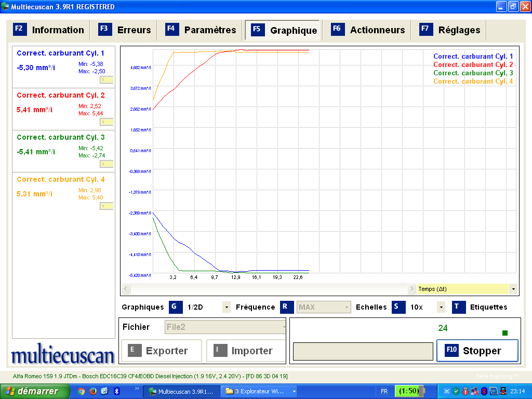Launch Firefox from the quick launch bar
Viewport: 532px width, 399px height.
[x=93, y=391]
